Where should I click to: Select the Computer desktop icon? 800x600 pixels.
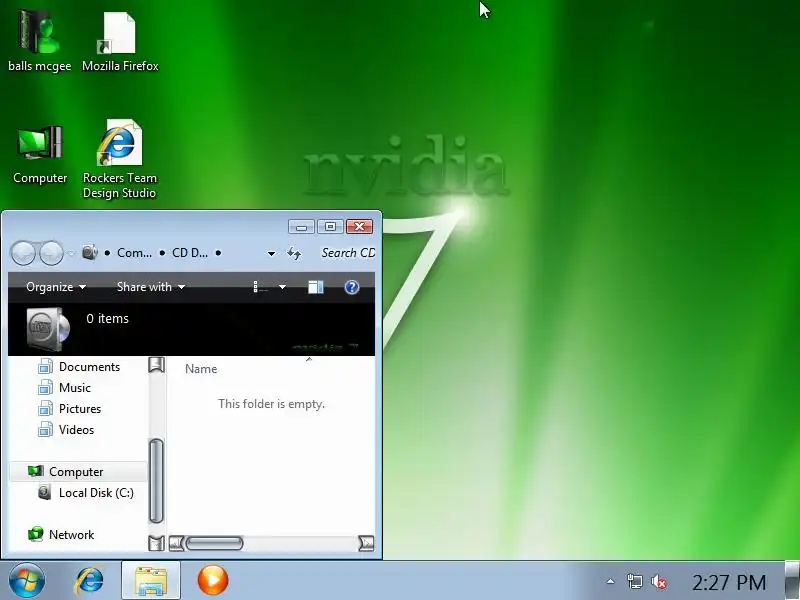[40, 154]
